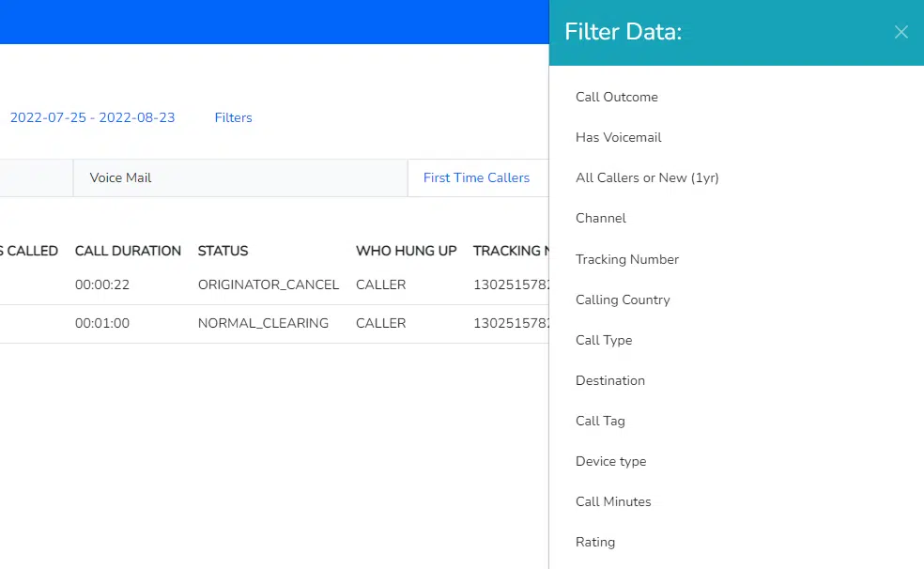Select the ORIGINATOR_CANCEL status cell
This screenshot has width=924, height=569.
[269, 285]
